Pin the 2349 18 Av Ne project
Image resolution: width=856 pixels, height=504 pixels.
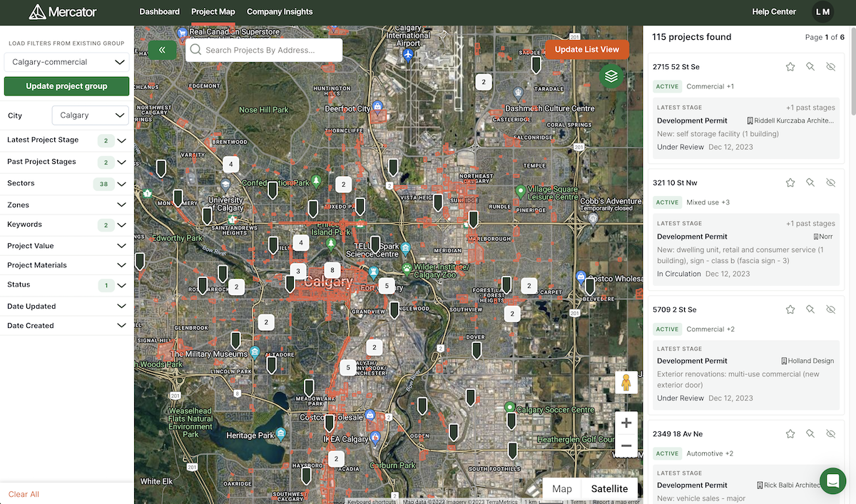810,434
